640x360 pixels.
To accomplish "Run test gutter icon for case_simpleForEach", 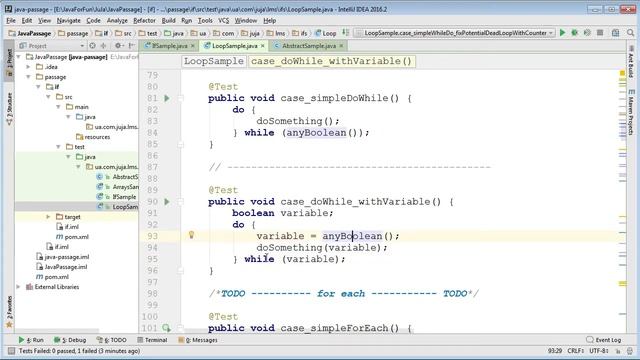I will (x=166, y=328).
